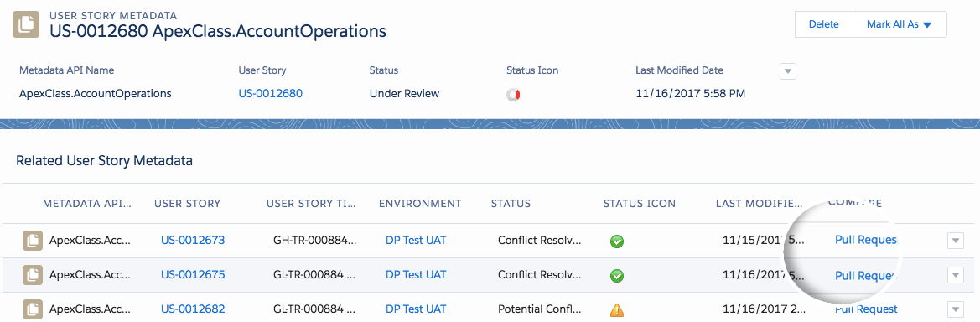Open the US-0012680 user story link
The height and width of the screenshot is (322, 980).
click(271, 94)
